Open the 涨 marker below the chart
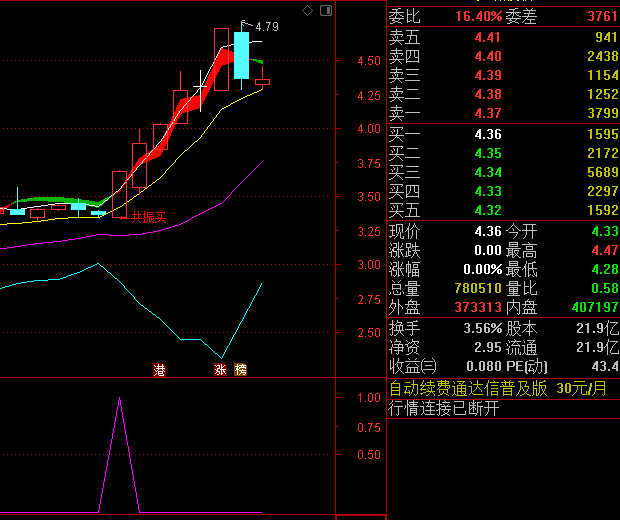Screen dimensions: 620x520 [x=220, y=370]
